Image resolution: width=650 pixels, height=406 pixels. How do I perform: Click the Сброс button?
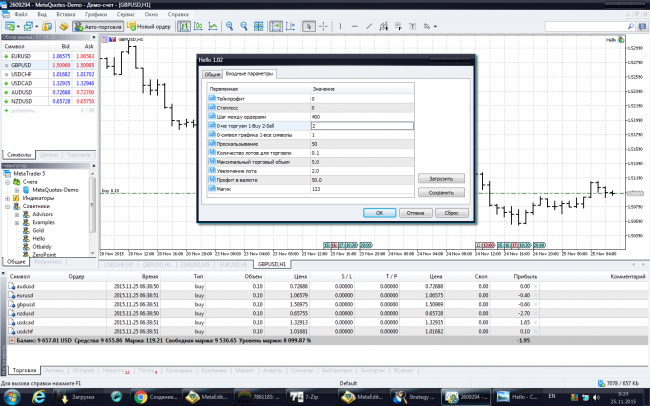(x=451, y=212)
